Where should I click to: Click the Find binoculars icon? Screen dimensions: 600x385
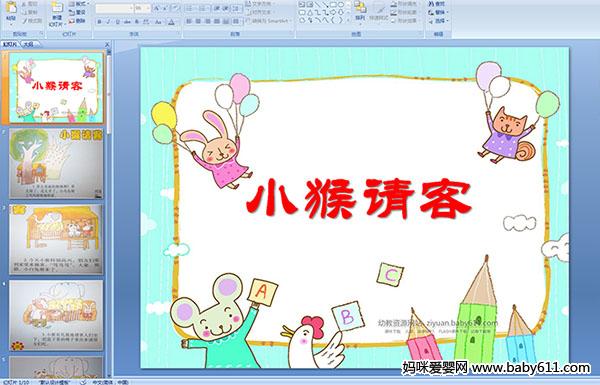431,4
